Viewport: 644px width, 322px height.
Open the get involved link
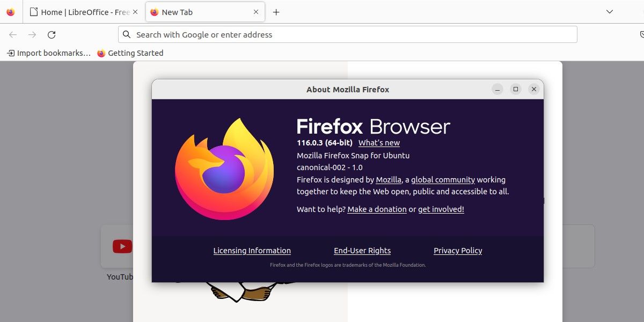[x=440, y=209]
